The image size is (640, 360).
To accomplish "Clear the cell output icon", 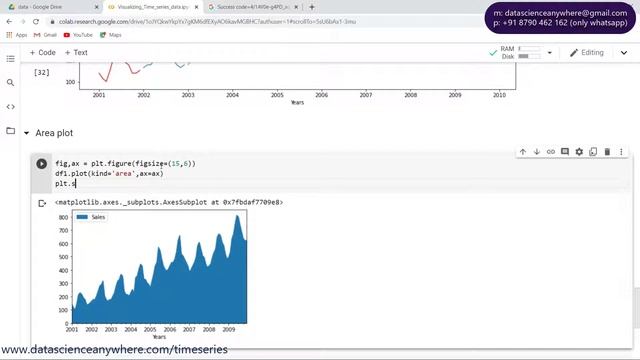I will [42, 203].
